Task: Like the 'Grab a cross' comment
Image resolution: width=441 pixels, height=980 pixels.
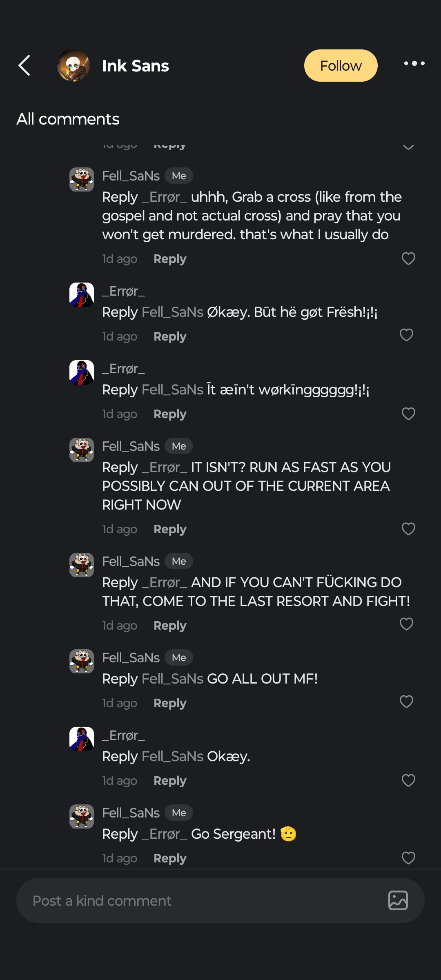Action: (x=408, y=258)
